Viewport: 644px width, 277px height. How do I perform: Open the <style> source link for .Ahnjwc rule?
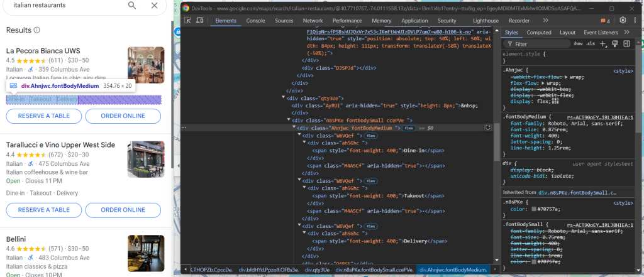click(x=623, y=71)
